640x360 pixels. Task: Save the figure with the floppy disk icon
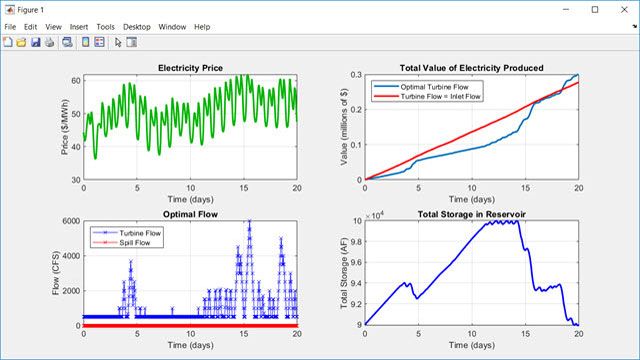(x=36, y=42)
